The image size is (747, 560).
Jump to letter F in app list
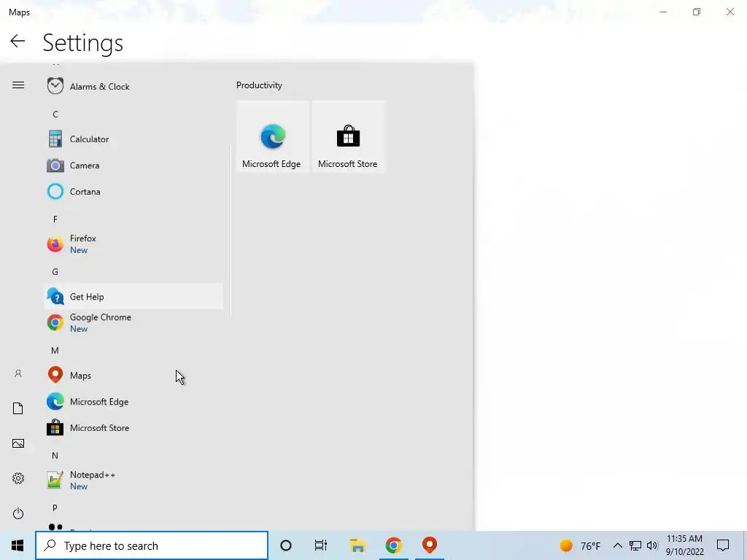tap(55, 219)
